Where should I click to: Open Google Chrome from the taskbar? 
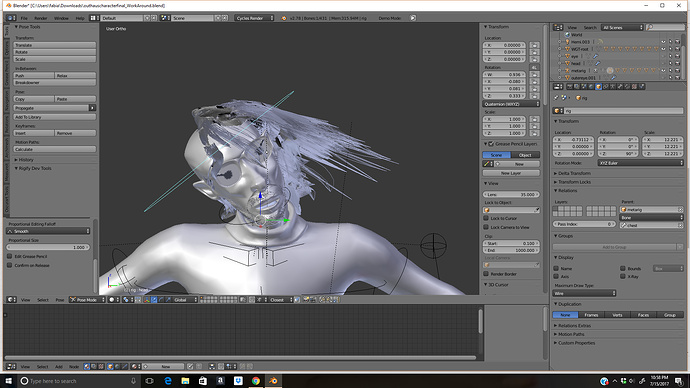(256, 381)
